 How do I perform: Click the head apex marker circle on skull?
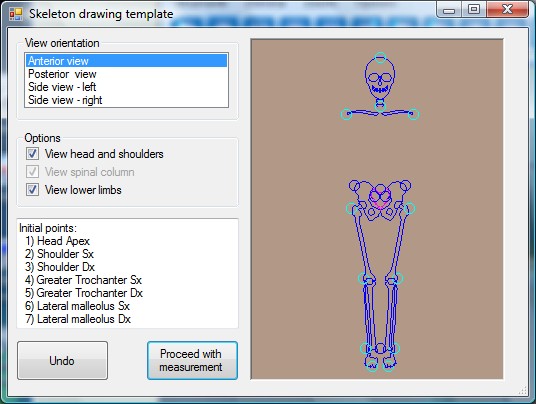click(380, 58)
